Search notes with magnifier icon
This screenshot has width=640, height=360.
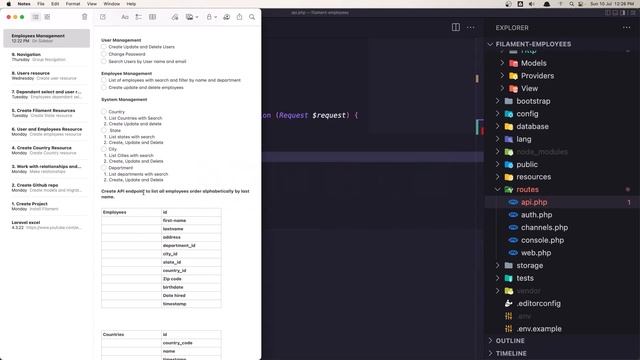252,17
